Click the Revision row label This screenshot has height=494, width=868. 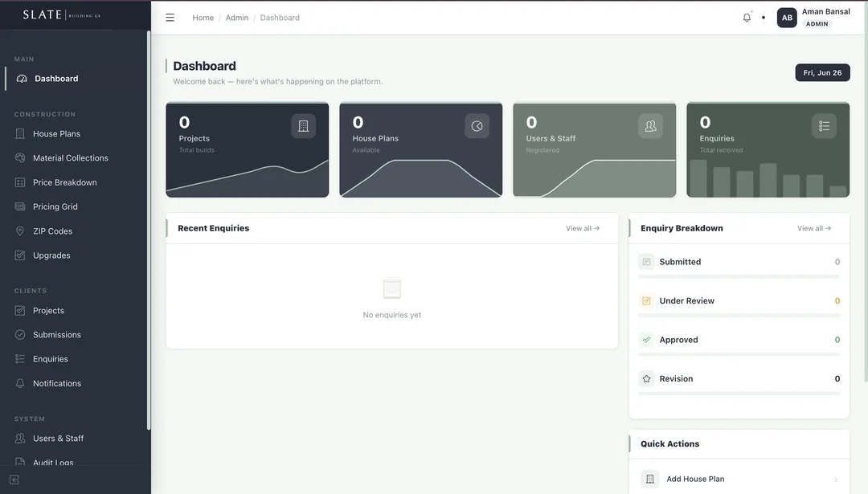coord(676,379)
